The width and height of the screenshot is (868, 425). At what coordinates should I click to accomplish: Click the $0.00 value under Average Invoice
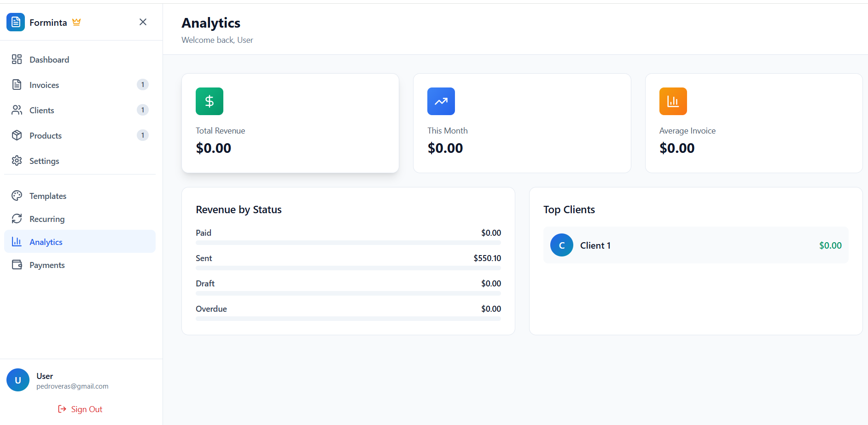[677, 148]
